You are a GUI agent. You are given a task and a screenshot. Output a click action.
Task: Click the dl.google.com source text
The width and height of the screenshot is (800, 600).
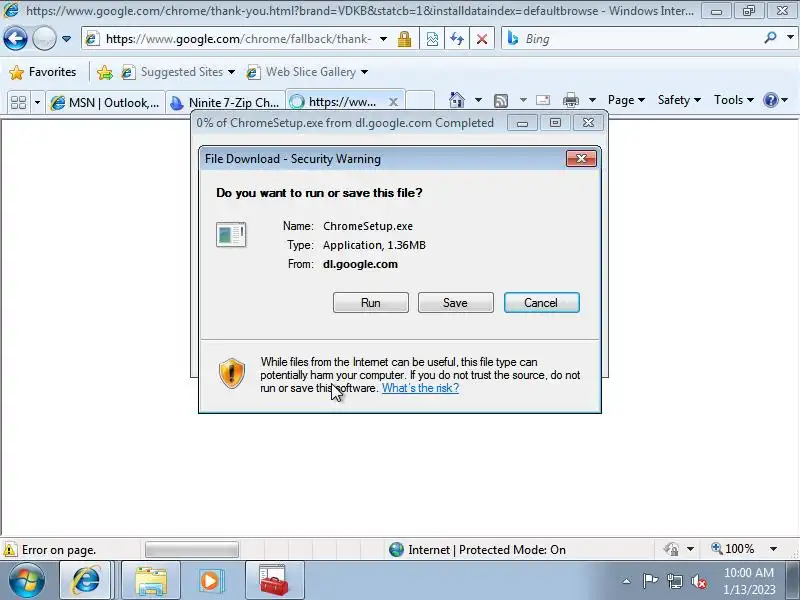360,264
